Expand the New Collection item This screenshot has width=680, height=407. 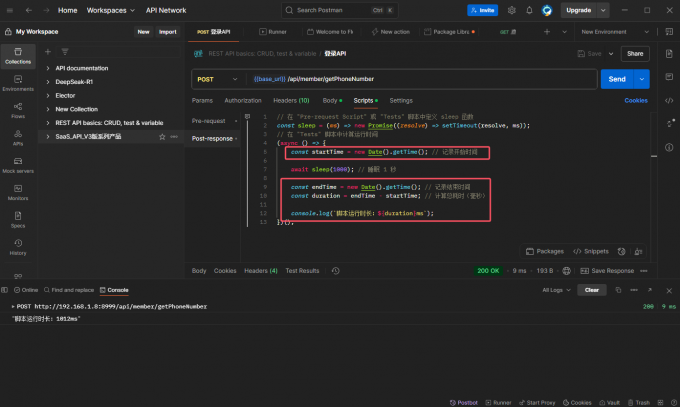(48, 109)
